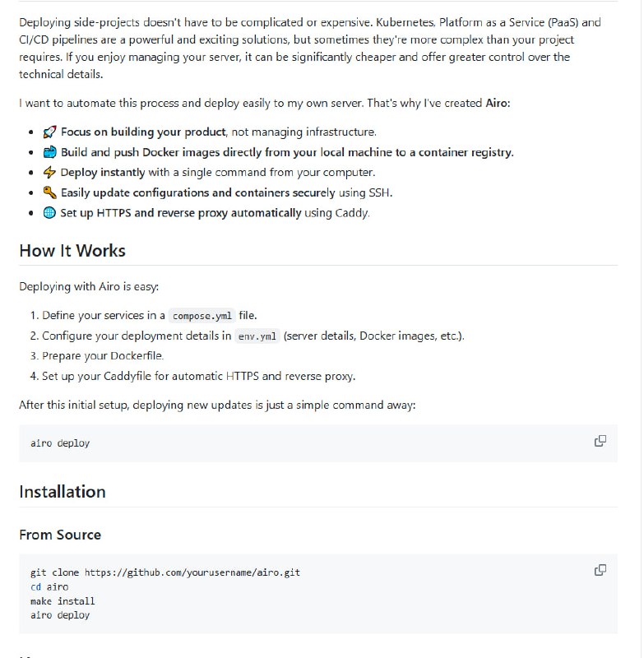This screenshot has height=658, width=644.
Task: Click the lightning bolt emoji icon
Action: pyautogui.click(x=50, y=173)
